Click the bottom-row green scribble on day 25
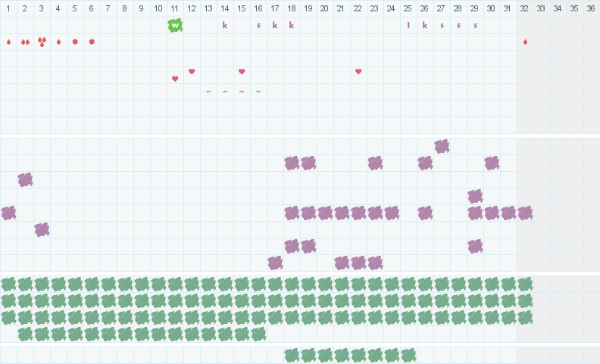The width and height of the screenshot is (600, 364). coord(408,356)
